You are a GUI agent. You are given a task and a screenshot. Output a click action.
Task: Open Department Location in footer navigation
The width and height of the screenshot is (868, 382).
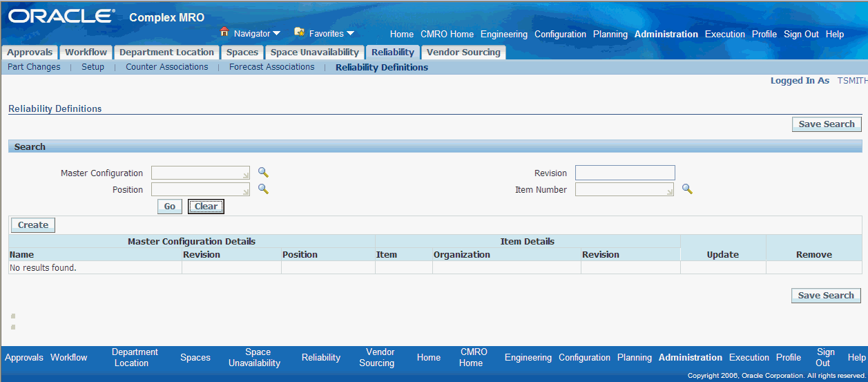pyautogui.click(x=135, y=358)
